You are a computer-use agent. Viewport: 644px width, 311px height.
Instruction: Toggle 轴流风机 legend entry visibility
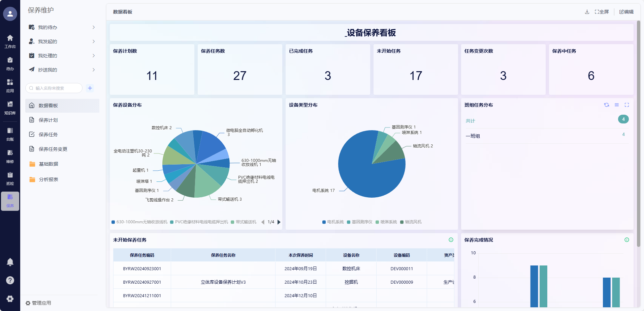point(411,222)
